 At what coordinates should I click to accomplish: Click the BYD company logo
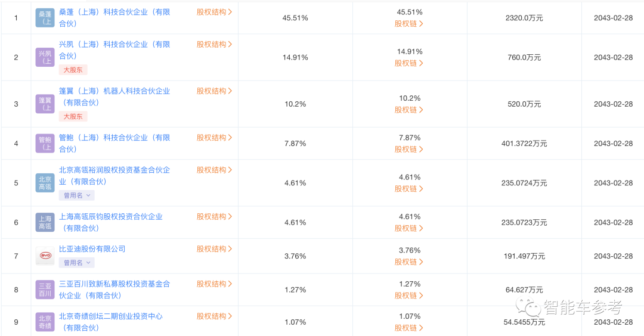[45, 256]
